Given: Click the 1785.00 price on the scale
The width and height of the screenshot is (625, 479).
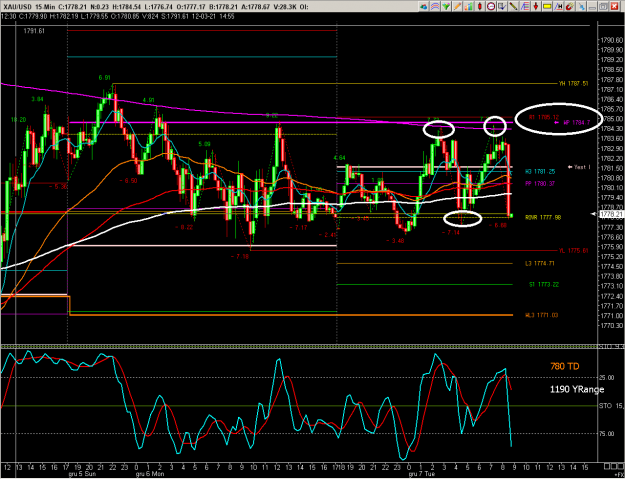Looking at the screenshot, I should (x=612, y=119).
